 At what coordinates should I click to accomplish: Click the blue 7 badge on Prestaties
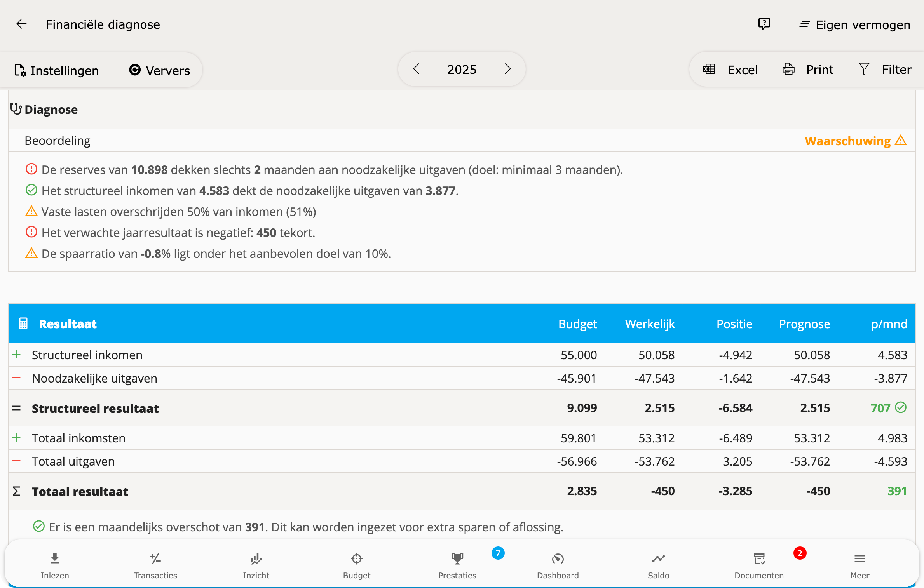pos(498,553)
